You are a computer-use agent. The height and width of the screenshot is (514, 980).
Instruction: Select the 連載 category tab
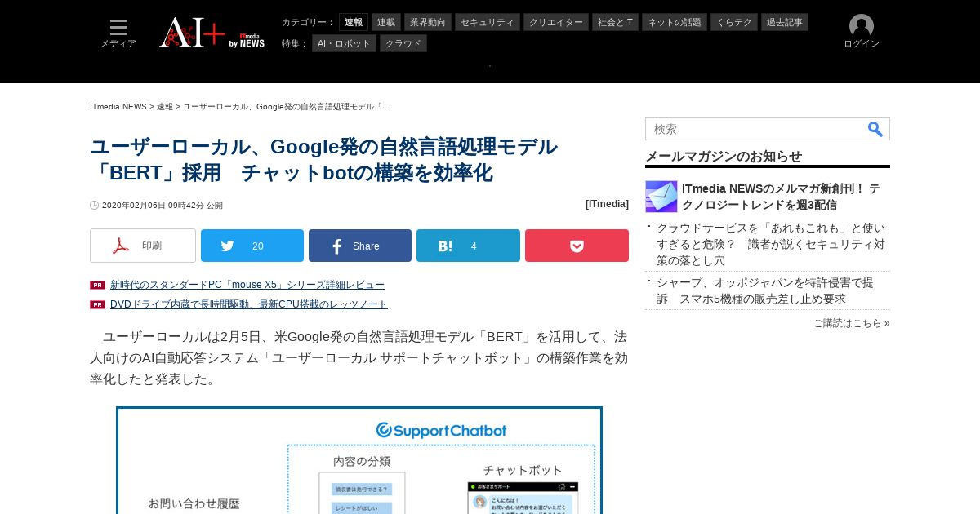pyautogui.click(x=386, y=22)
